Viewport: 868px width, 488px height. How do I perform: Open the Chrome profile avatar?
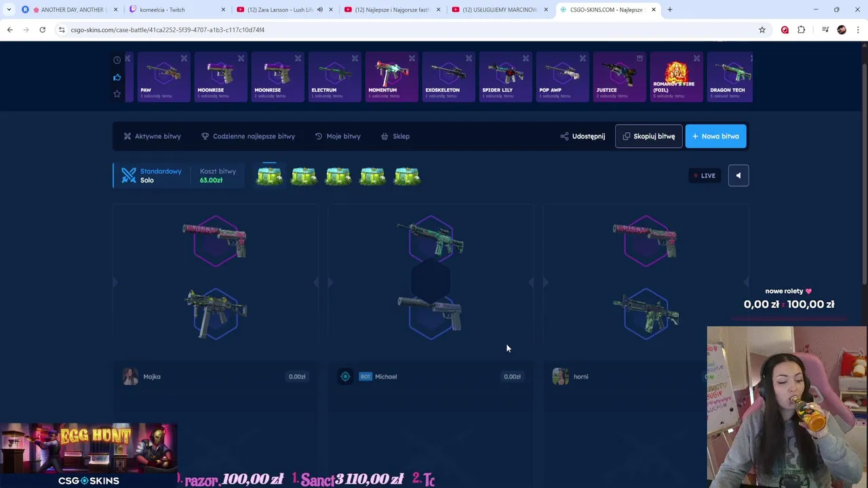842,30
